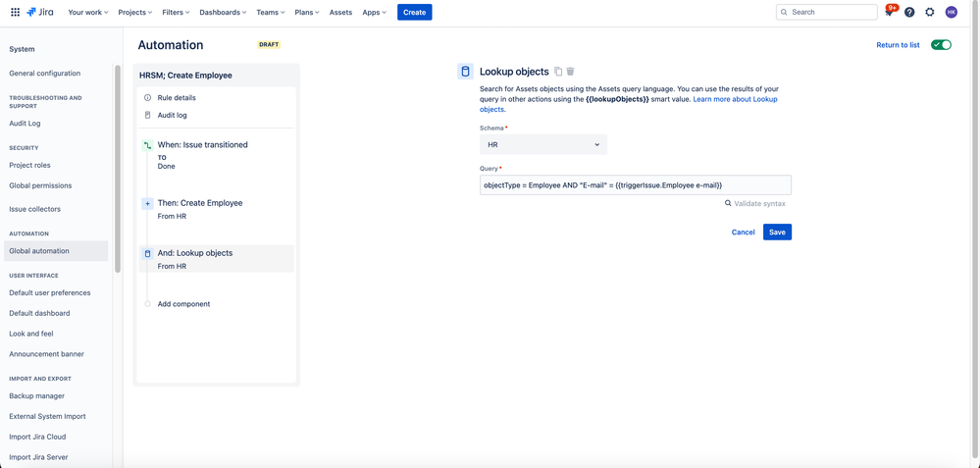Click the Issue transitioned trigger icon

tap(147, 145)
